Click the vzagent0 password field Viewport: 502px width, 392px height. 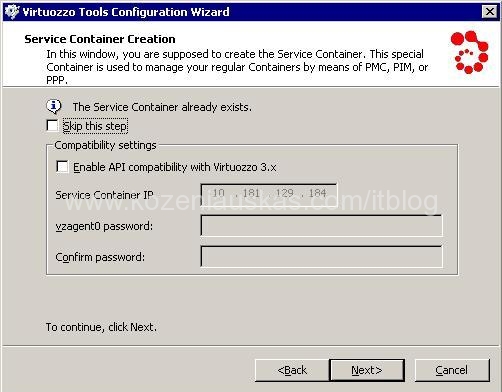322,226
